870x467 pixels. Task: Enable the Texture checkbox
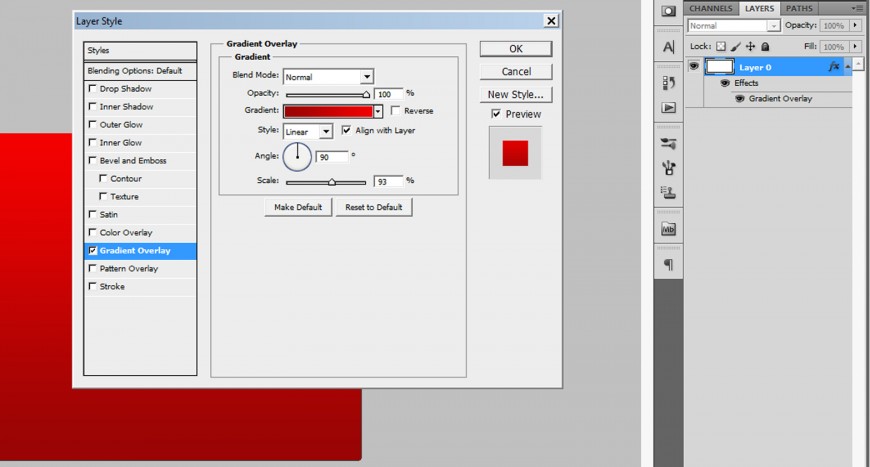pos(103,196)
